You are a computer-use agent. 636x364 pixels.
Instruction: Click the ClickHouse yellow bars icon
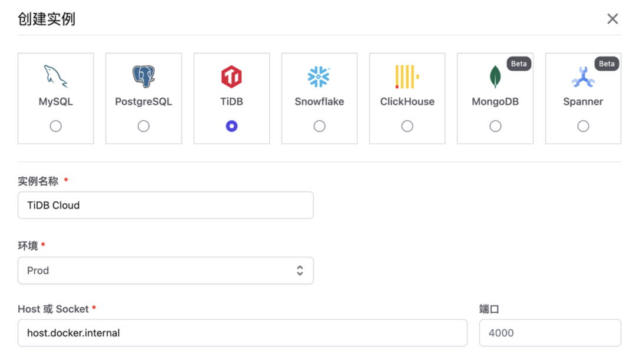point(407,77)
